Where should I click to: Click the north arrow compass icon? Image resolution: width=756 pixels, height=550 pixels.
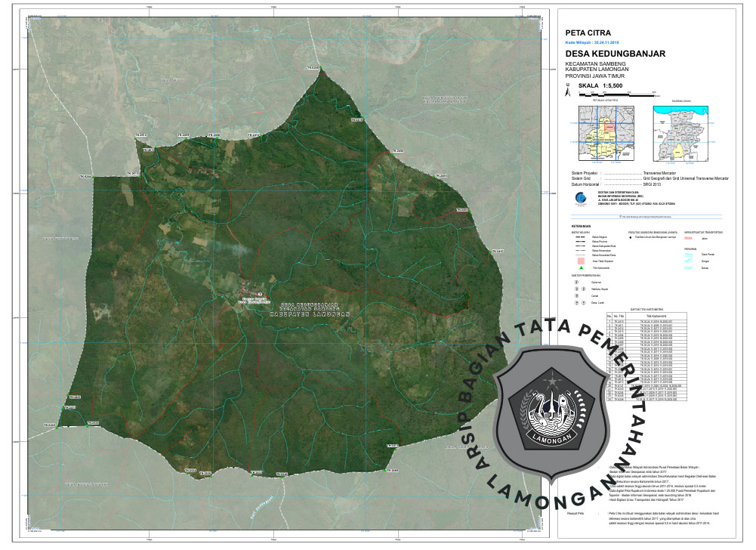(568, 87)
